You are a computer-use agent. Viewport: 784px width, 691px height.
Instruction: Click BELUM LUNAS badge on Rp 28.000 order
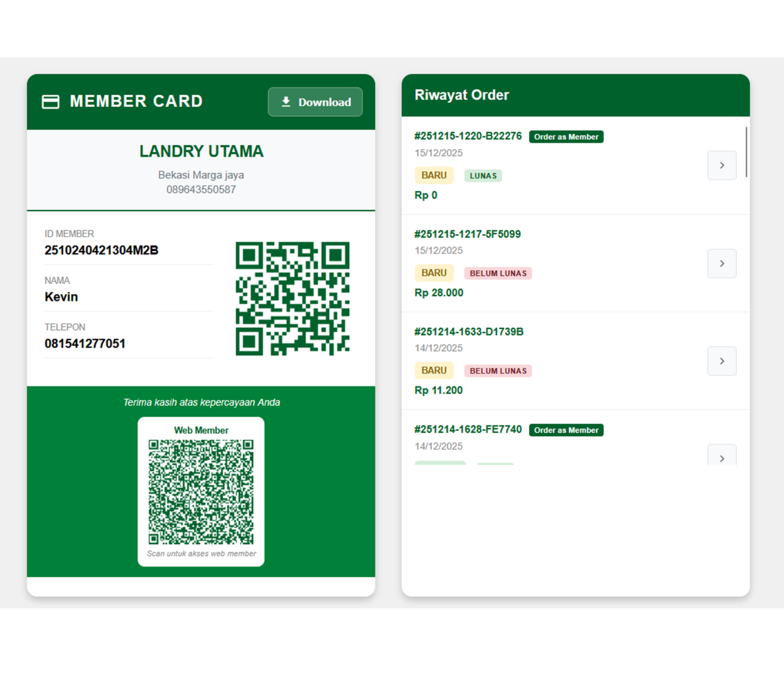[x=498, y=273]
